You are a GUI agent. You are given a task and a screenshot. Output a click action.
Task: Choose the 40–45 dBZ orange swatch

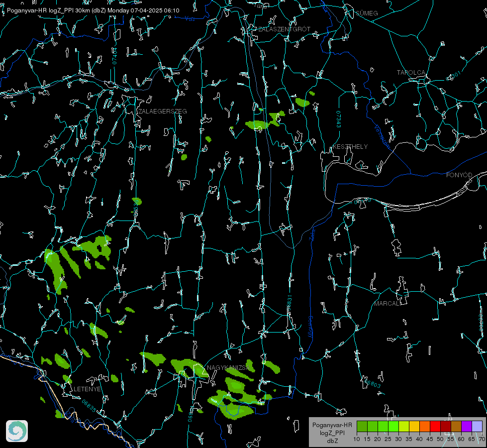[425, 426]
